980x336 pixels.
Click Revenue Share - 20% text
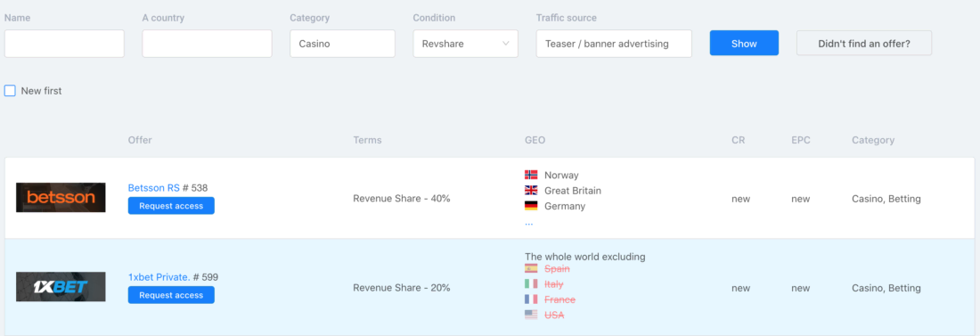coord(402,288)
